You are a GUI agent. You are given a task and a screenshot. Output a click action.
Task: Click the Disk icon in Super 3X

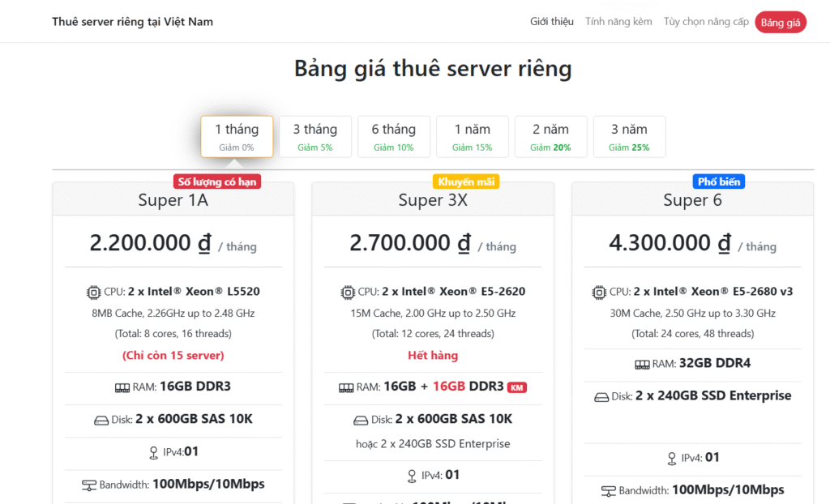361,420
